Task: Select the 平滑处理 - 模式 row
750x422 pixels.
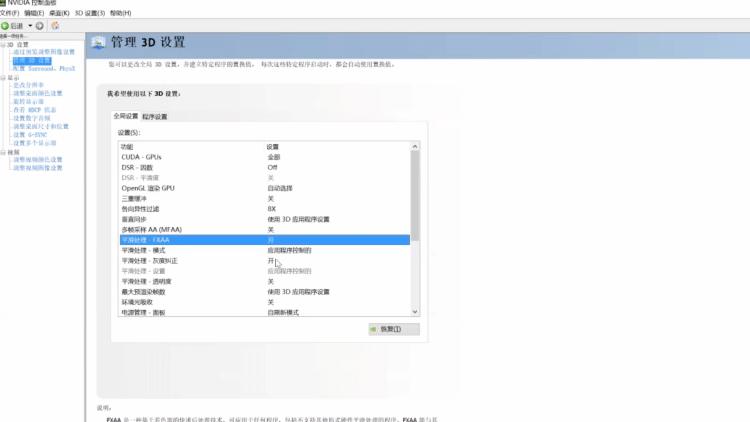Action: click(265, 250)
